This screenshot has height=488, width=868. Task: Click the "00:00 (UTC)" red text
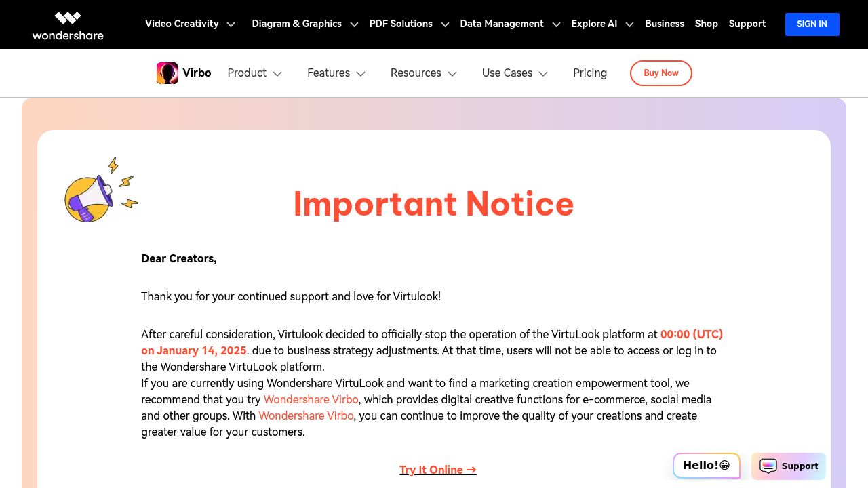coord(692,334)
